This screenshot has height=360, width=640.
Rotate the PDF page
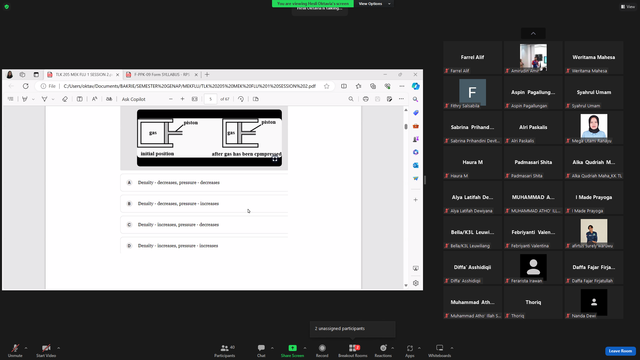click(241, 99)
